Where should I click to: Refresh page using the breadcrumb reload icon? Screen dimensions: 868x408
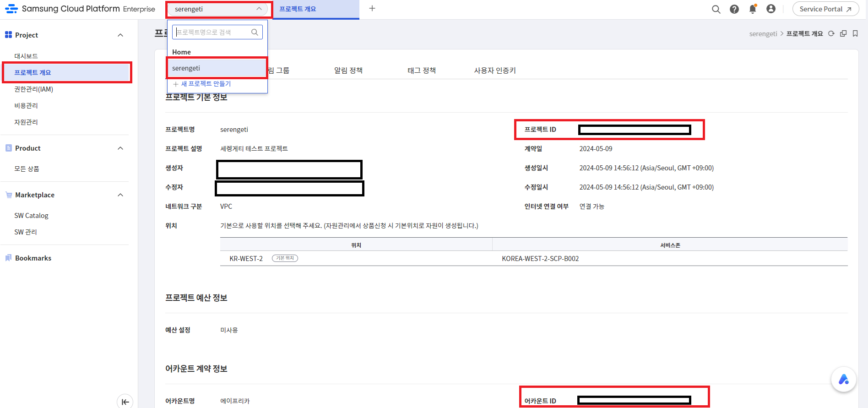coord(831,33)
